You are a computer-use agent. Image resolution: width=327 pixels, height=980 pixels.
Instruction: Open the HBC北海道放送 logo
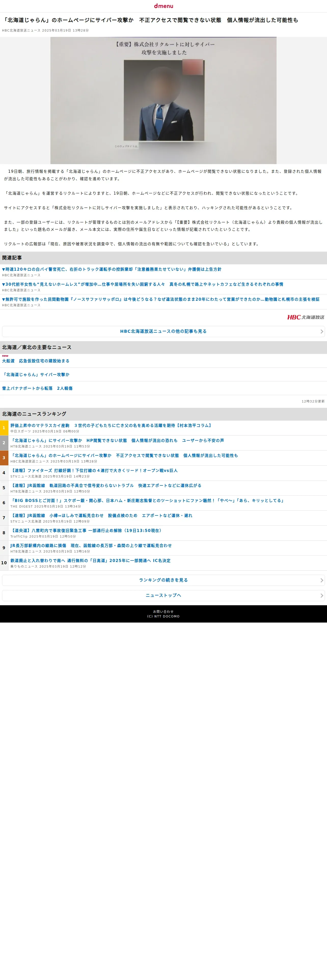pyautogui.click(x=306, y=317)
